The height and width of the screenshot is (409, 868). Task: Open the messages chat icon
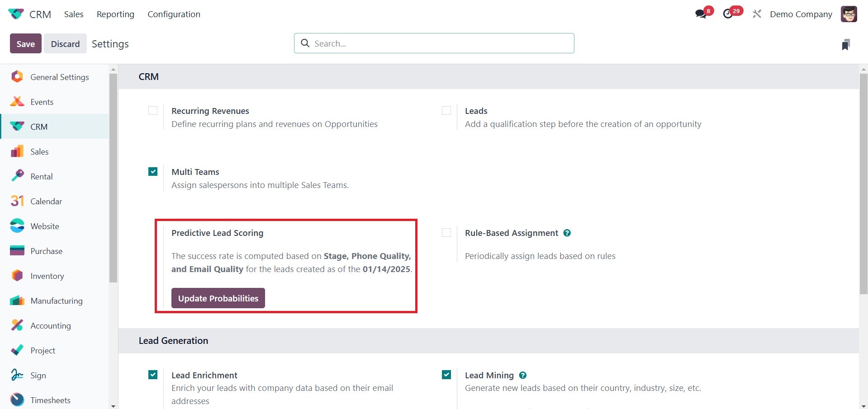tap(701, 14)
